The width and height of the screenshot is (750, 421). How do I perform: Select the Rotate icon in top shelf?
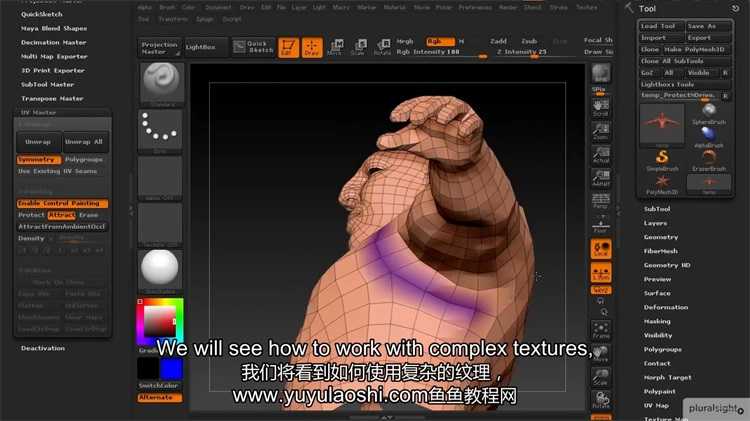tap(383, 47)
